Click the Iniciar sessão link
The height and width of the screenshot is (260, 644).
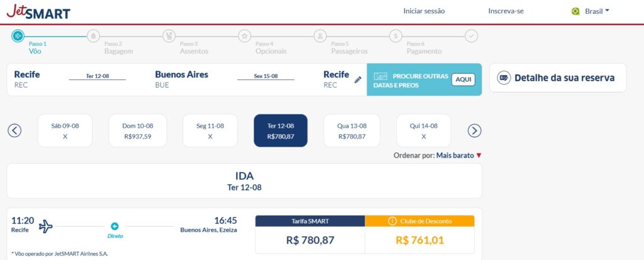423,11
